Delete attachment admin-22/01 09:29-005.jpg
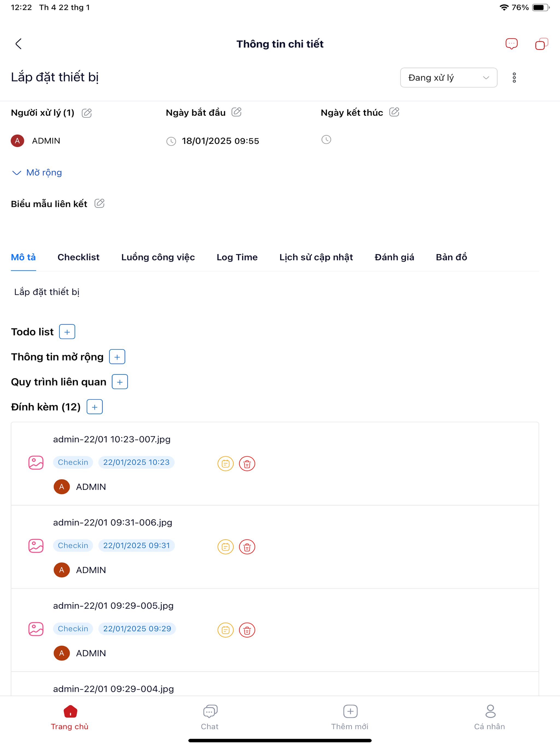The image size is (560, 747). 247,630
